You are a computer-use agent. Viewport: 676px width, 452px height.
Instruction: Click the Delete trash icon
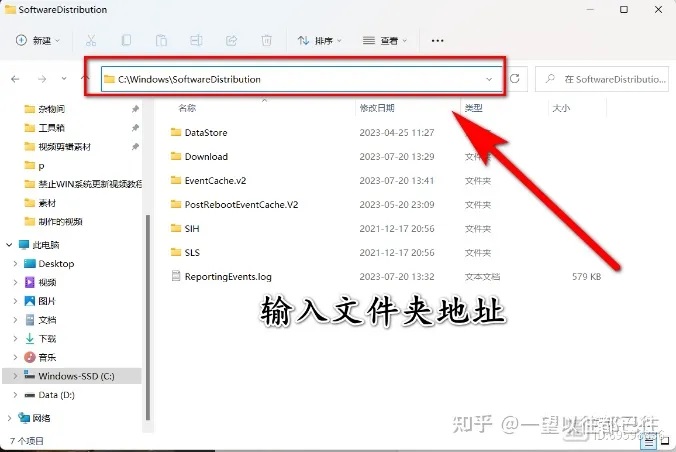click(x=266, y=41)
